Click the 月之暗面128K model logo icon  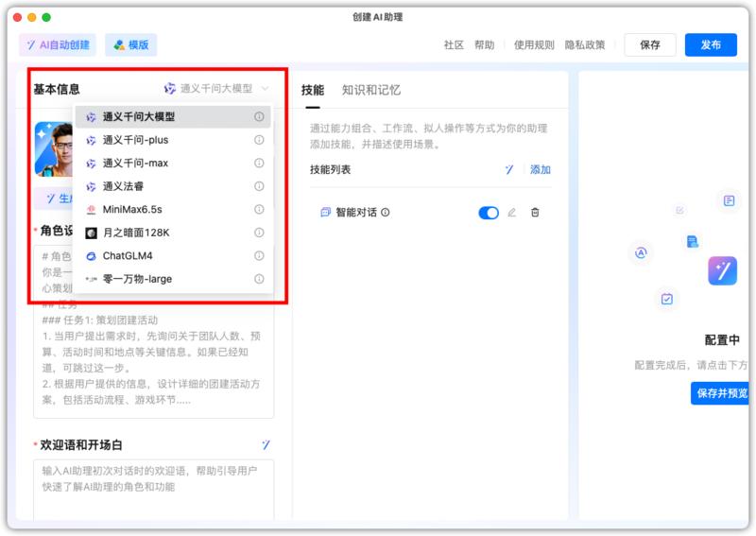[91, 233]
